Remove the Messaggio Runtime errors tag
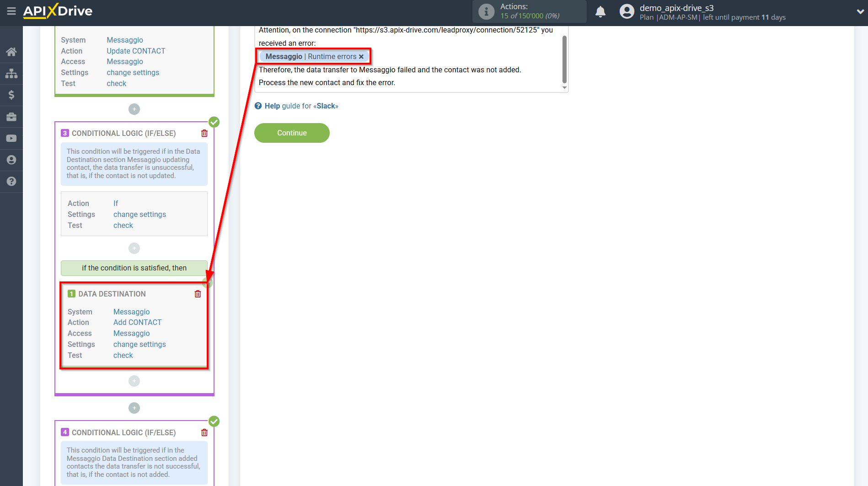Image resolution: width=868 pixels, height=486 pixels. click(x=361, y=57)
